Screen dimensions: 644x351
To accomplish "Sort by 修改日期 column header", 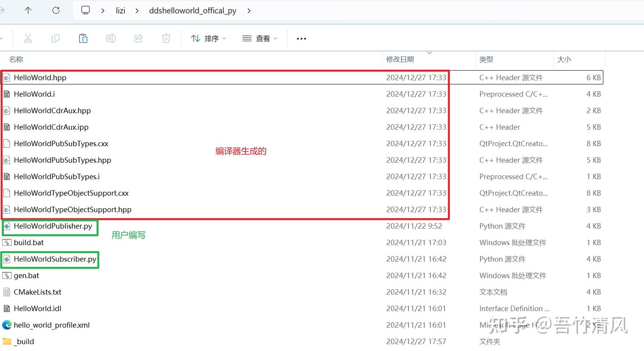I will (400, 59).
